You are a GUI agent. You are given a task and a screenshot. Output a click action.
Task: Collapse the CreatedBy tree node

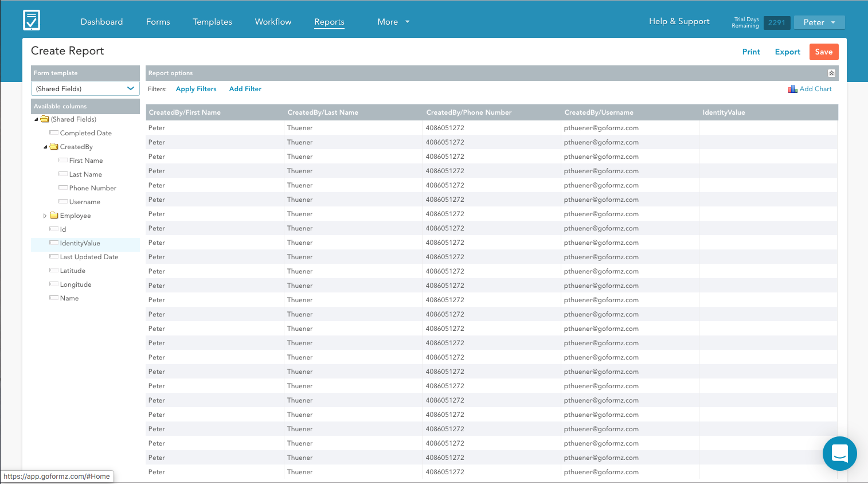45,147
